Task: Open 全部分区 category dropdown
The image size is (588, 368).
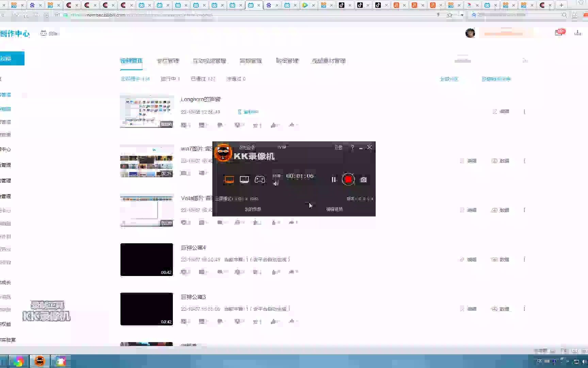Action: point(449,79)
